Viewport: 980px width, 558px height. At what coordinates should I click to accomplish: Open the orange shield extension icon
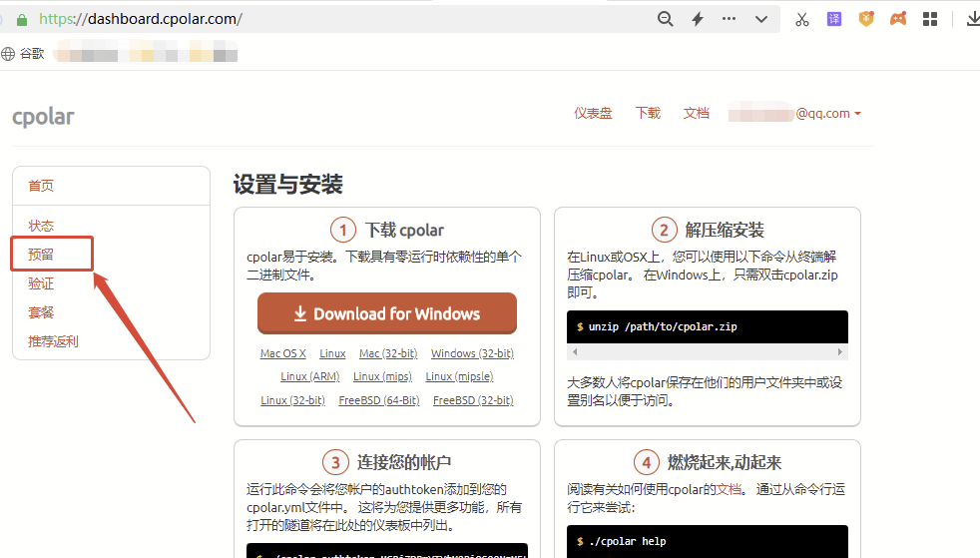(x=865, y=19)
